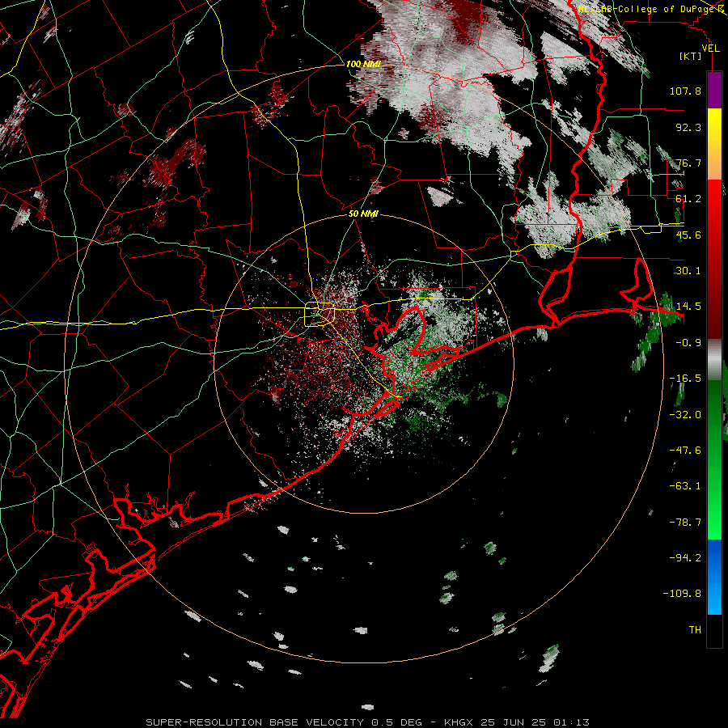
Task: Click the 50 NMI range ring label
Action: [x=363, y=214]
